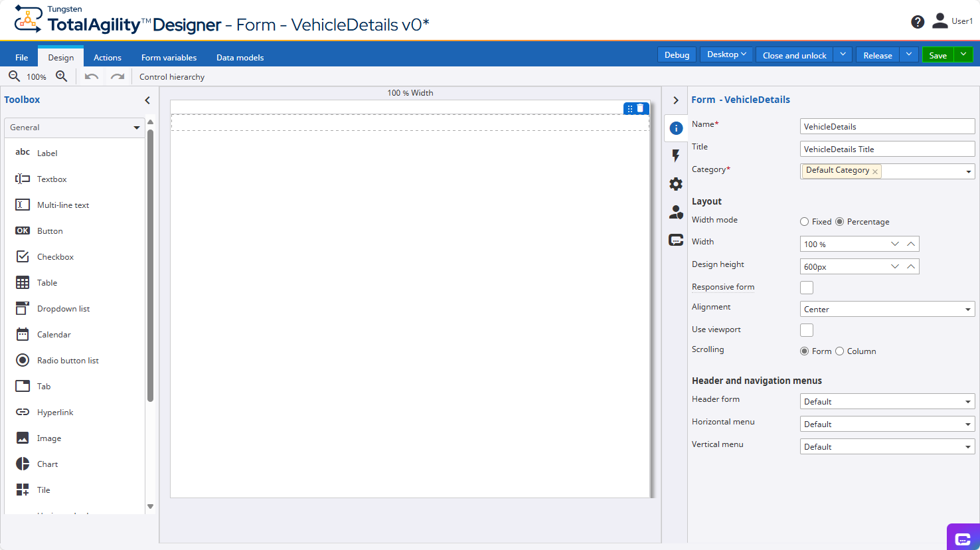Click the zoom in magnifier icon

tap(62, 76)
